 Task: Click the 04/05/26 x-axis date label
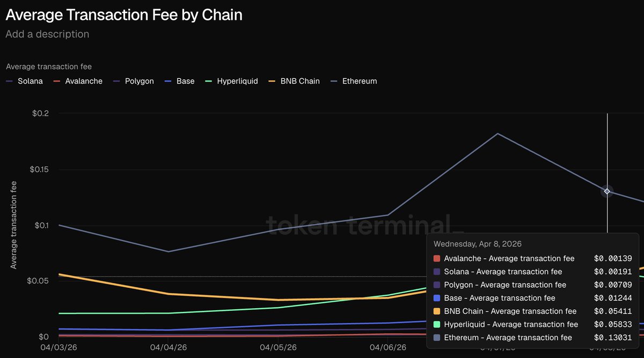coord(278,348)
